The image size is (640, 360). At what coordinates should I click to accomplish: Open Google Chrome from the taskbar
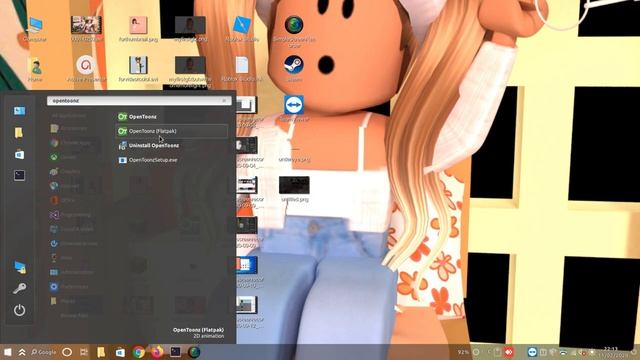point(138,352)
